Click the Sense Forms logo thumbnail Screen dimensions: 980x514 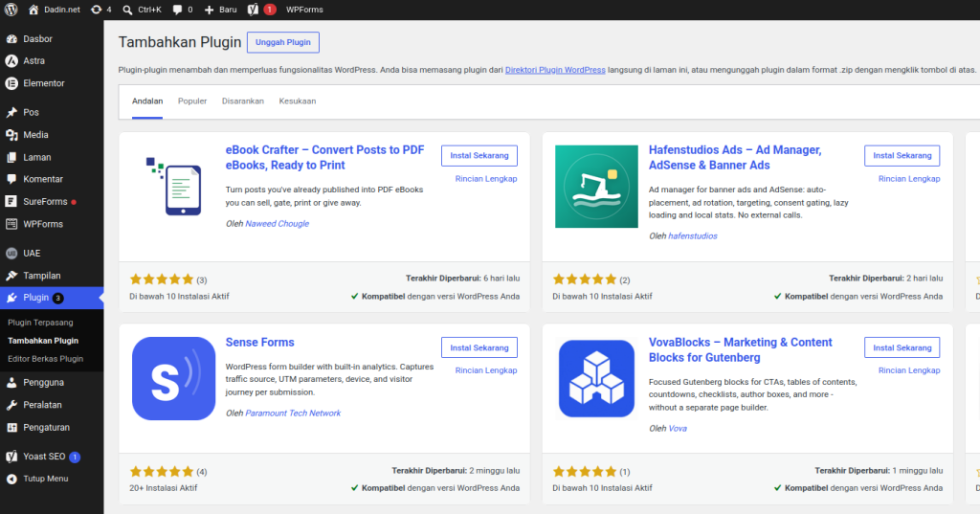pos(174,378)
